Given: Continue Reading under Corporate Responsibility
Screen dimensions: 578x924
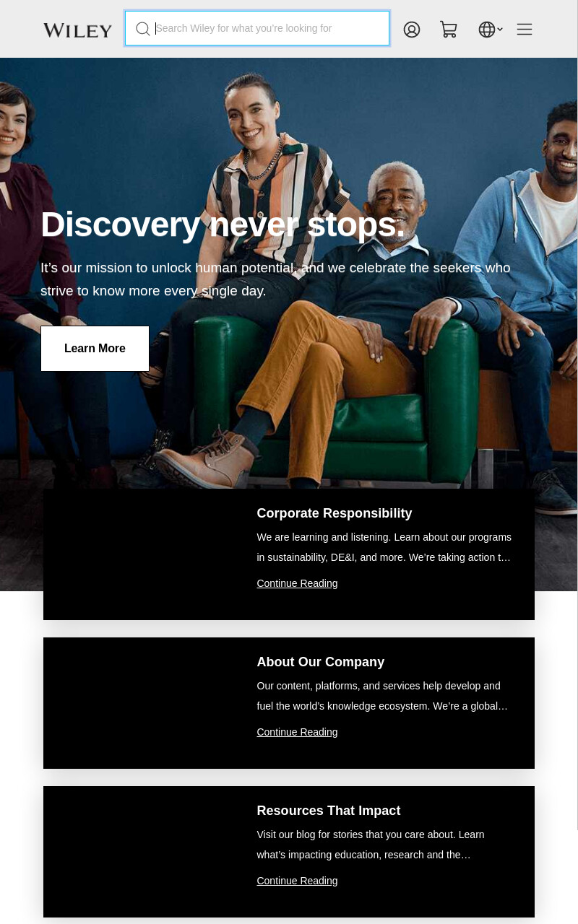Looking at the screenshot, I should [x=297, y=583].
